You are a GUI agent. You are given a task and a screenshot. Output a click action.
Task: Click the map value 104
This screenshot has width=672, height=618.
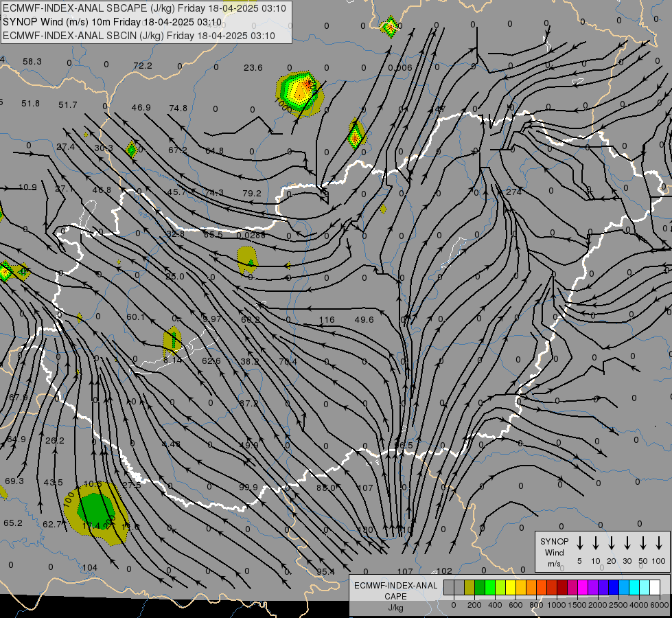tap(89, 567)
